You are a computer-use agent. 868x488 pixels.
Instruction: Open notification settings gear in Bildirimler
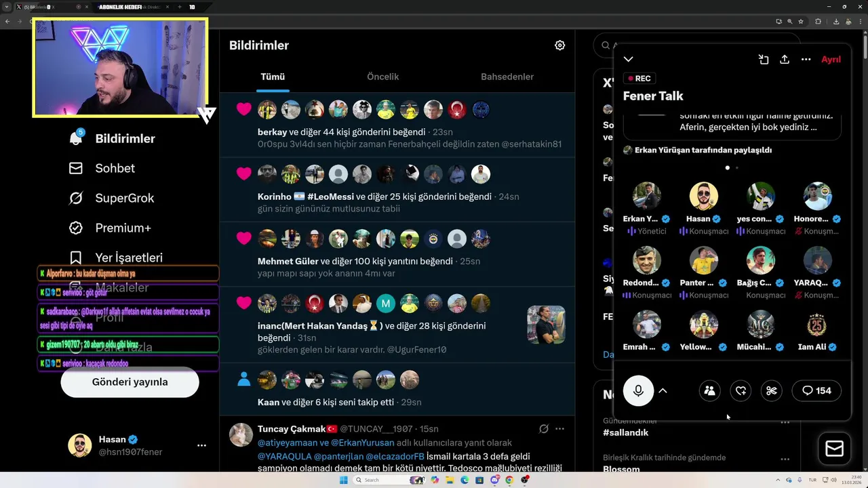point(559,45)
